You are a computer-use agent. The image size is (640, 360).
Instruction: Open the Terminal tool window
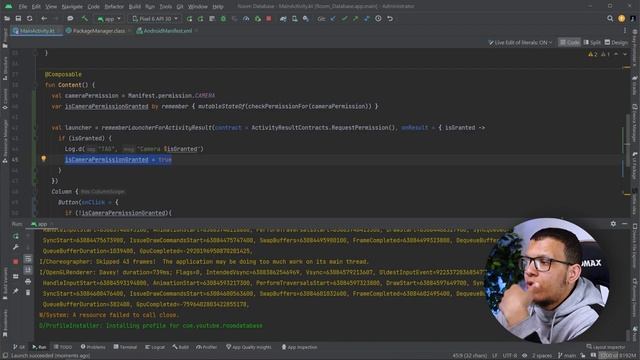click(125, 347)
